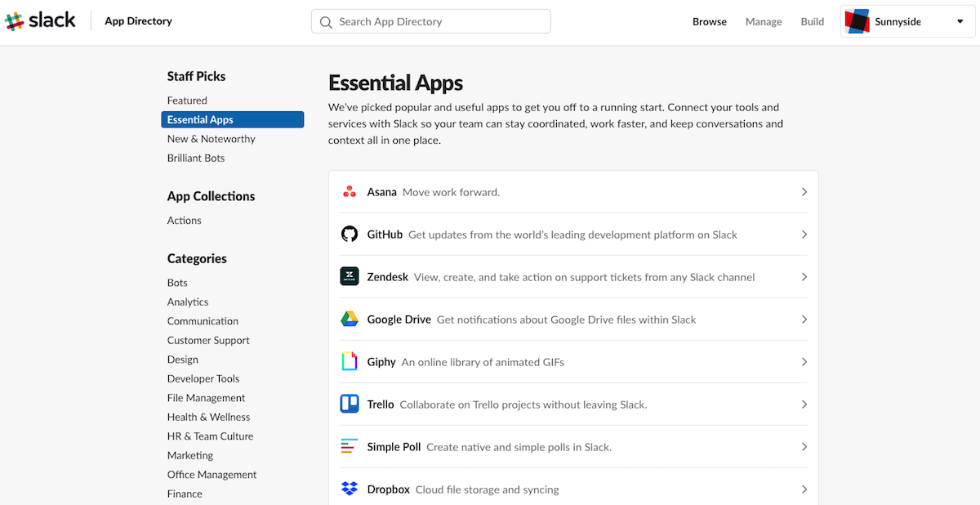Image resolution: width=980 pixels, height=505 pixels.
Task: Select Featured in Staff Picks
Action: 187,101
